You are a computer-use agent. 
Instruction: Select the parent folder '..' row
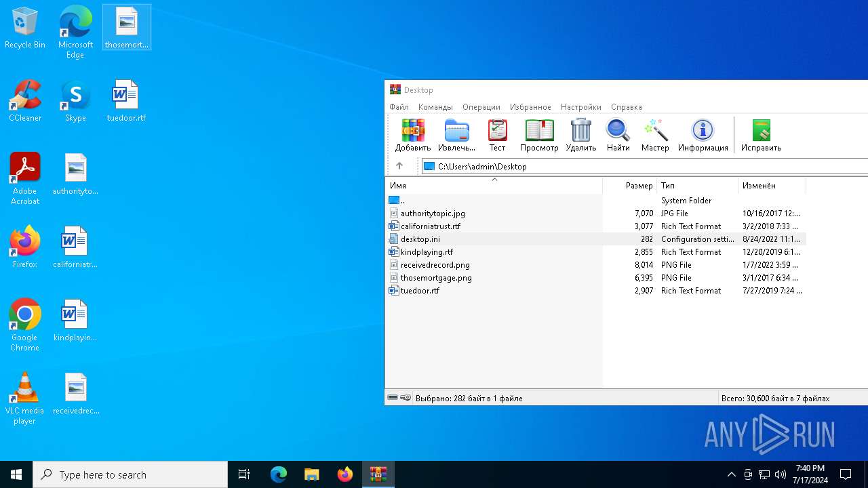point(595,201)
